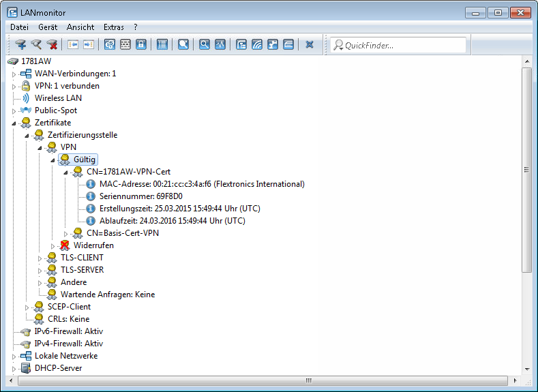This screenshot has width=538, height=392.
Task: Open the Extras menu
Action: tap(114, 27)
